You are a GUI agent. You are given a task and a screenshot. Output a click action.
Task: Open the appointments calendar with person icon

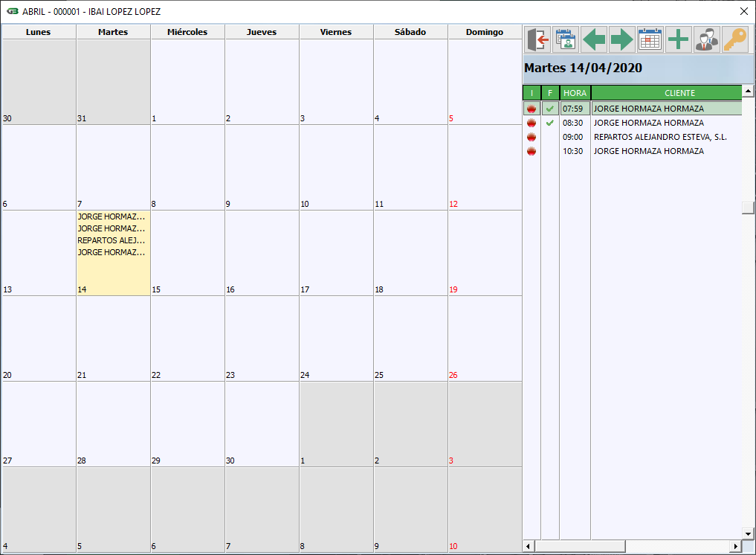coord(566,39)
